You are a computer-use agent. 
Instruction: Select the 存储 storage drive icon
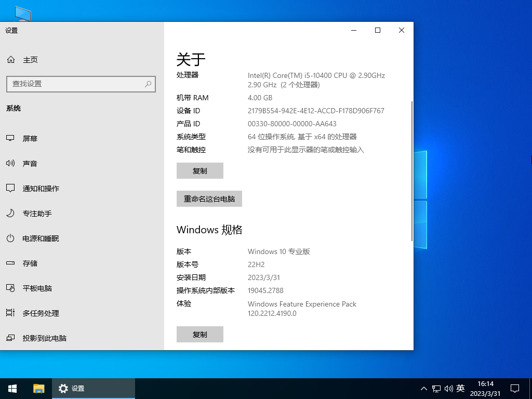[x=10, y=263]
